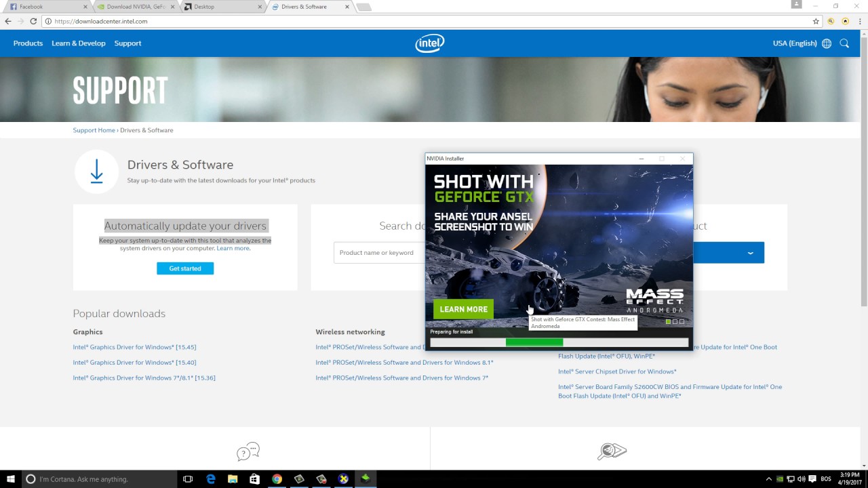
Task: Click the blue download arrow circle icon
Action: click(96, 171)
